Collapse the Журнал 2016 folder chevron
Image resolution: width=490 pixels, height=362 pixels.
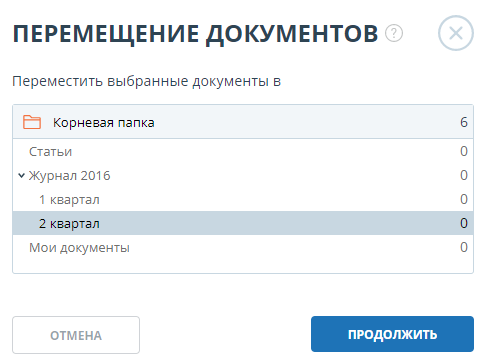[x=21, y=175]
